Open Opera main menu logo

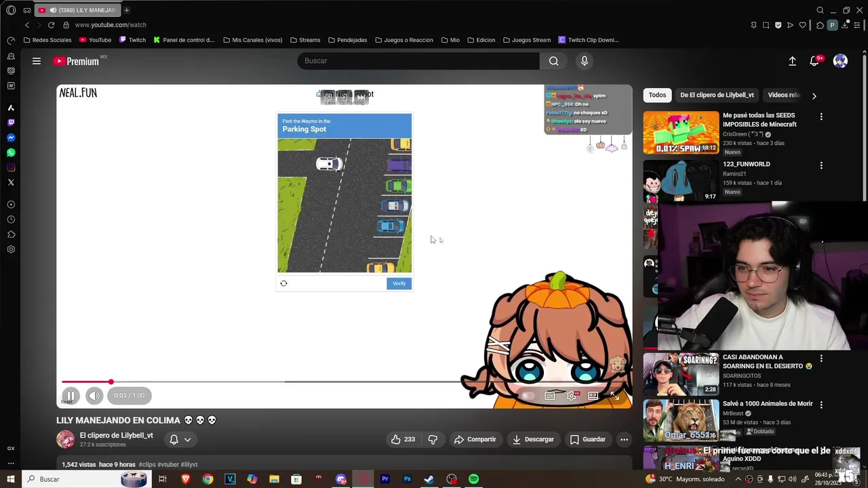[x=11, y=10]
